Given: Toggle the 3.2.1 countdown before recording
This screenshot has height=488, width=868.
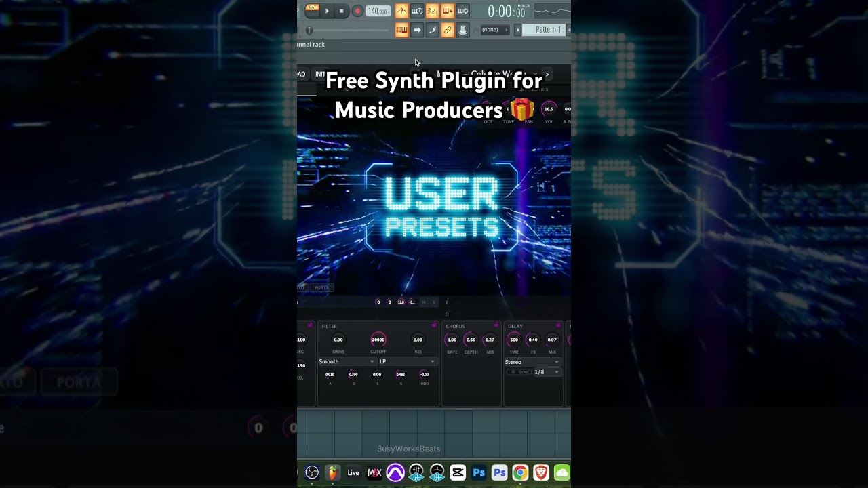Looking at the screenshot, I should [432, 11].
